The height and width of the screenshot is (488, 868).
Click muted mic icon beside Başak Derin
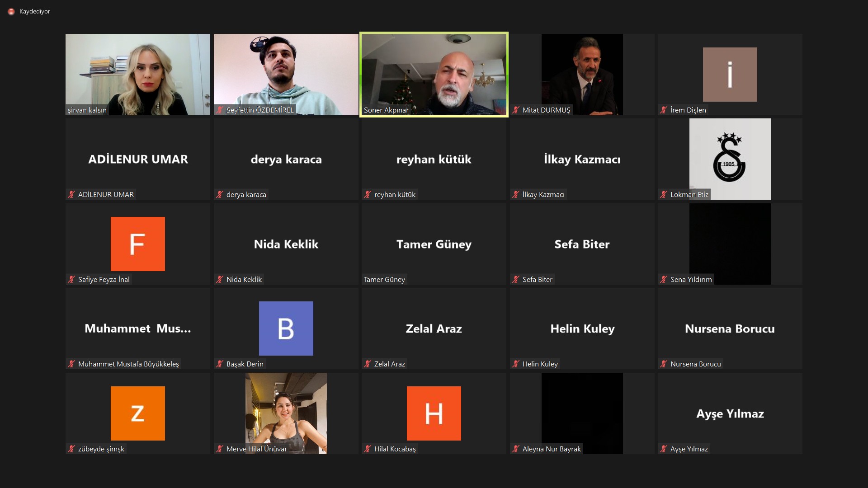[220, 364]
